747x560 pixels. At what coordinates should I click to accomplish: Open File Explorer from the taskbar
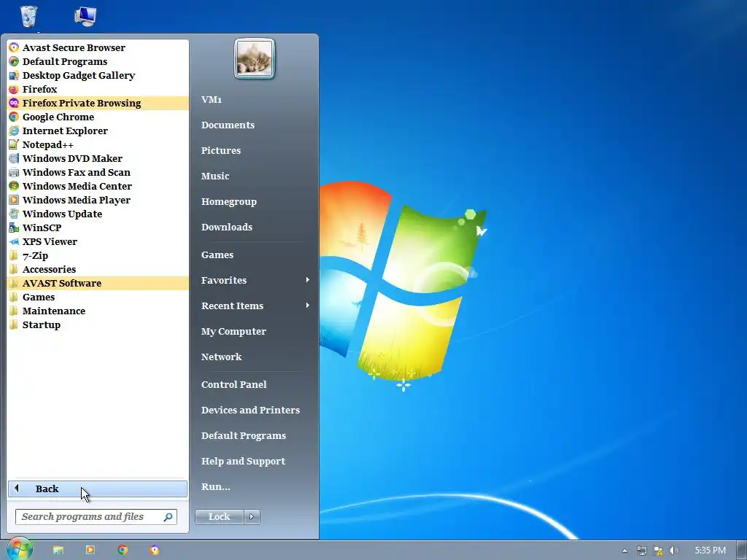click(58, 550)
